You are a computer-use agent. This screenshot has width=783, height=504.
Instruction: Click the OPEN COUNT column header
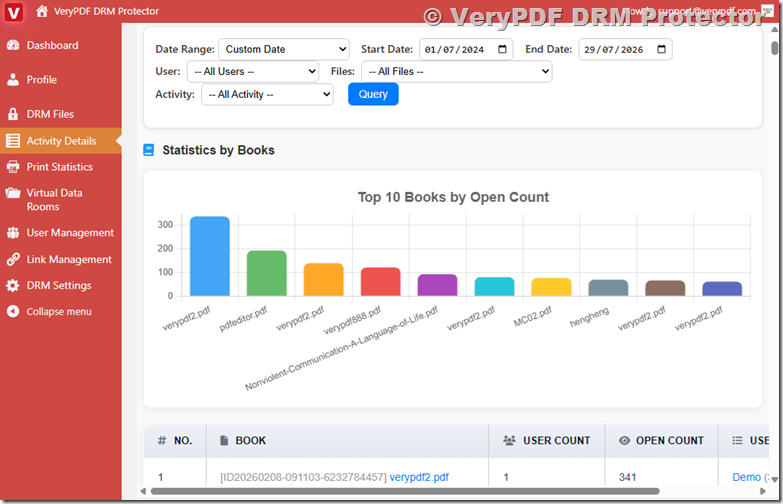tap(661, 441)
